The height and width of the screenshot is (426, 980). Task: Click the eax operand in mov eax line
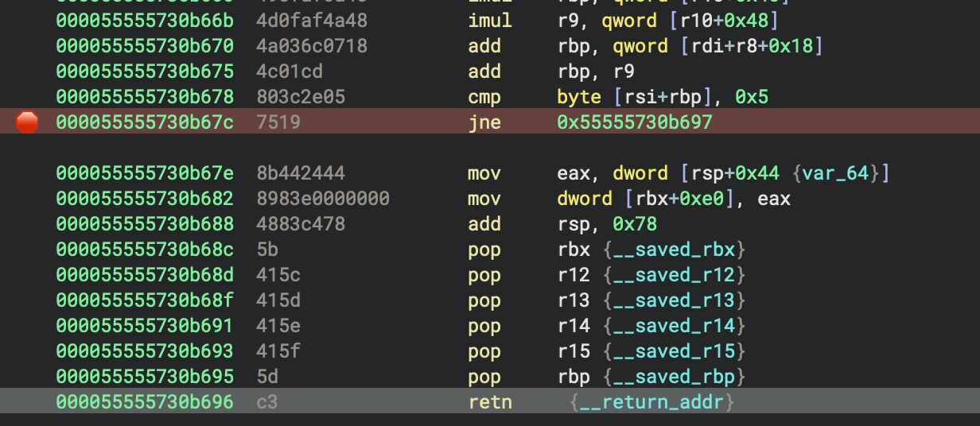(x=574, y=173)
